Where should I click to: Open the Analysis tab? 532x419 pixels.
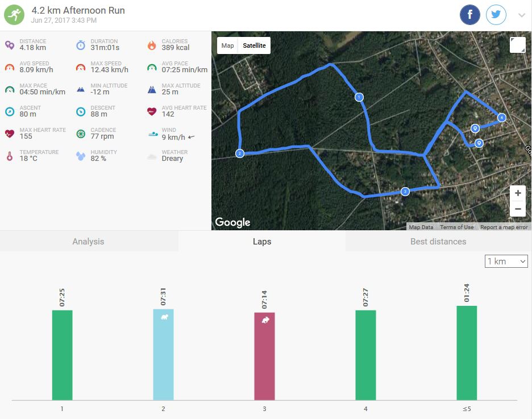click(x=88, y=242)
